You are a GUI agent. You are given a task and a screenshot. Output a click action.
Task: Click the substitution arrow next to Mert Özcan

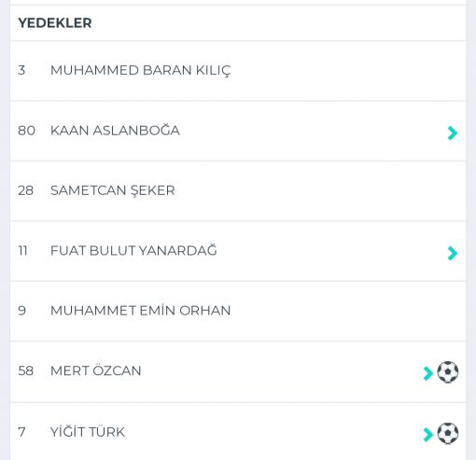click(x=428, y=373)
